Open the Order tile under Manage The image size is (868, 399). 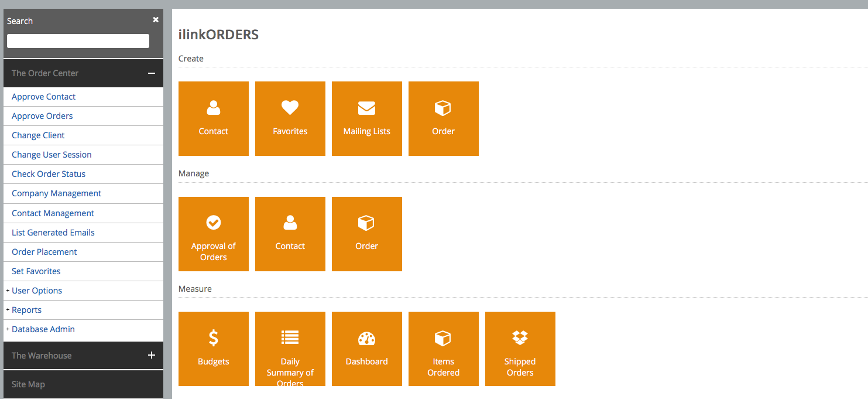coord(367,234)
